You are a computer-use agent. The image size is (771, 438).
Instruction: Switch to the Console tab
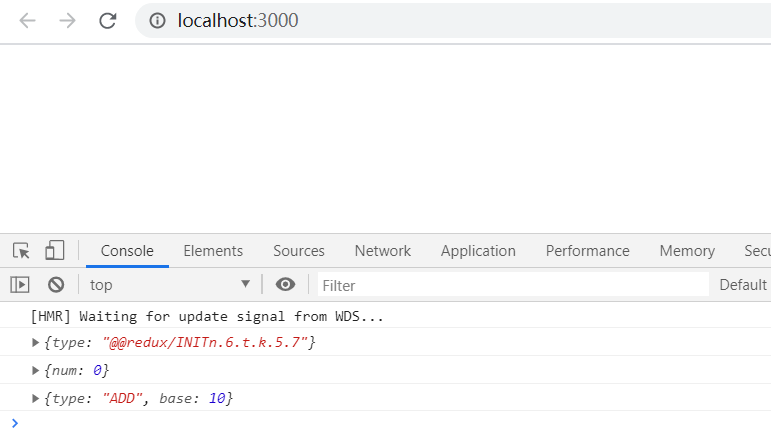(x=127, y=251)
